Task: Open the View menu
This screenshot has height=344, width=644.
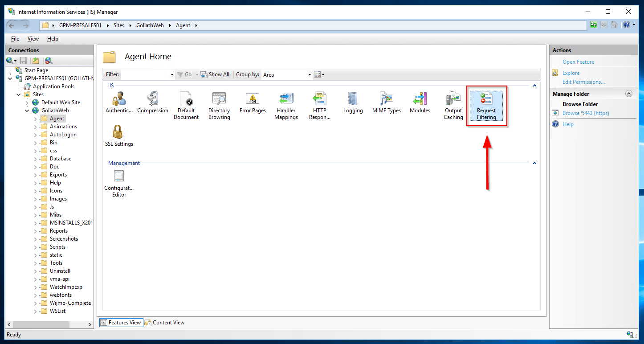Action: 33,39
